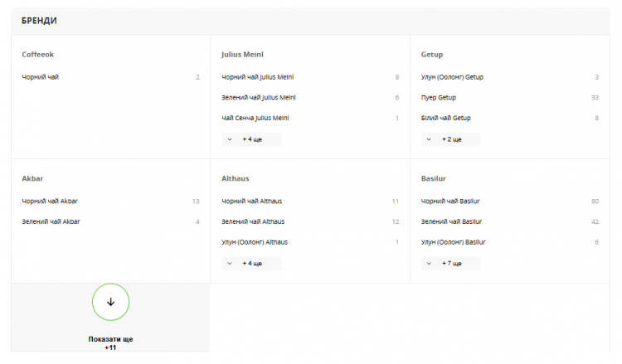Click 'Показати ще +11' button text

110,343
